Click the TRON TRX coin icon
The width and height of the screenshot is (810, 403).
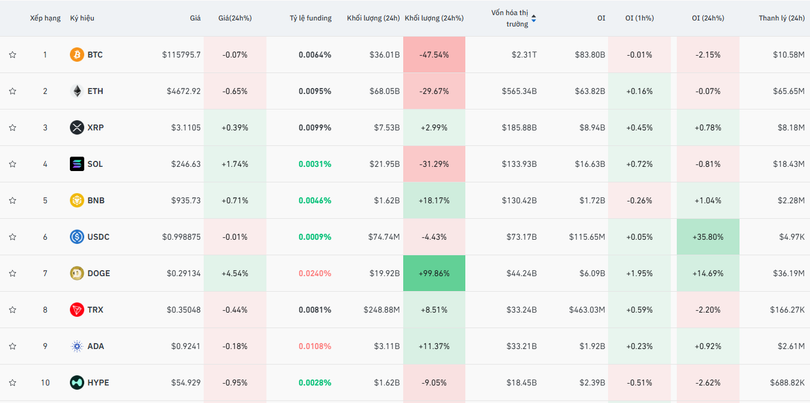click(77, 310)
